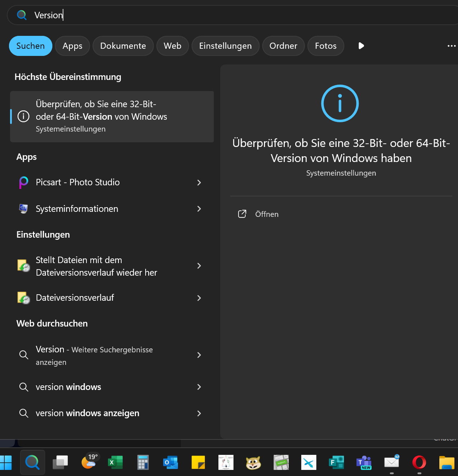The height and width of the screenshot is (476, 458).
Task: Open the top 32-Bit oder 64-Bit result
Action: (112, 116)
